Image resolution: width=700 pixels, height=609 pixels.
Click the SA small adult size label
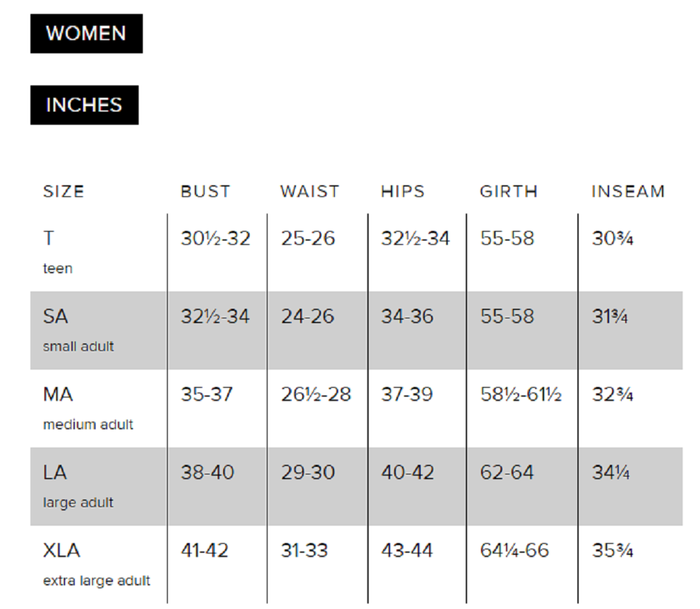[x=78, y=329]
